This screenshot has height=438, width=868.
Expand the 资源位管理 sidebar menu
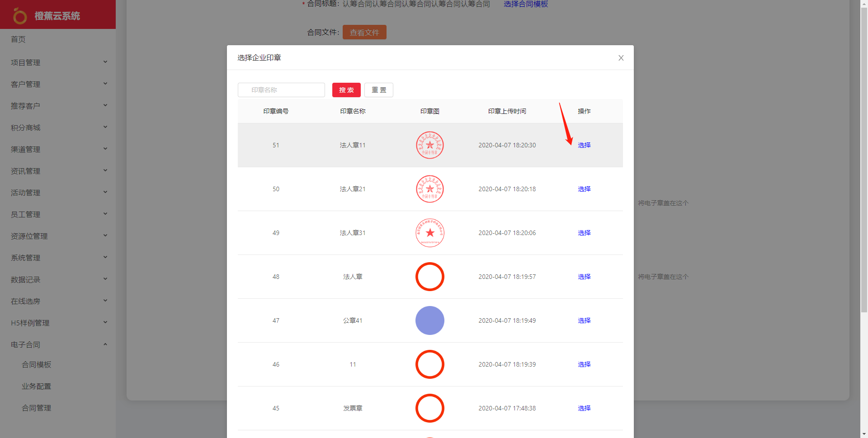pyautogui.click(x=58, y=236)
